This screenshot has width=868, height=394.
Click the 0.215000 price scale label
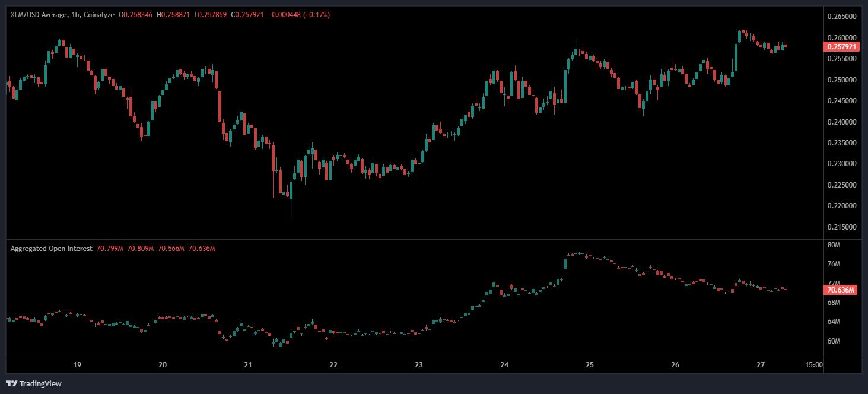click(841, 227)
